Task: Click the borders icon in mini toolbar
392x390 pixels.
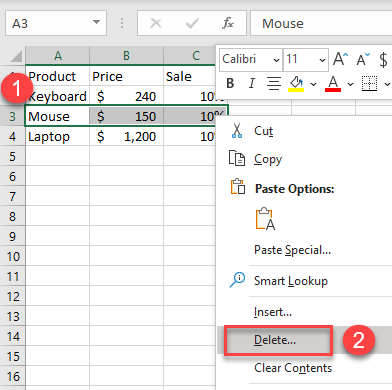Action: [369, 83]
